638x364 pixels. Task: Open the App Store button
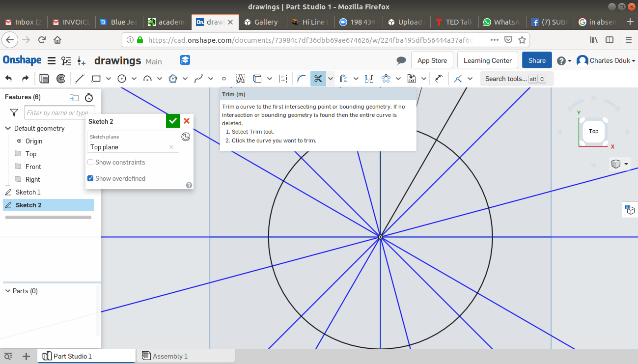pyautogui.click(x=432, y=60)
